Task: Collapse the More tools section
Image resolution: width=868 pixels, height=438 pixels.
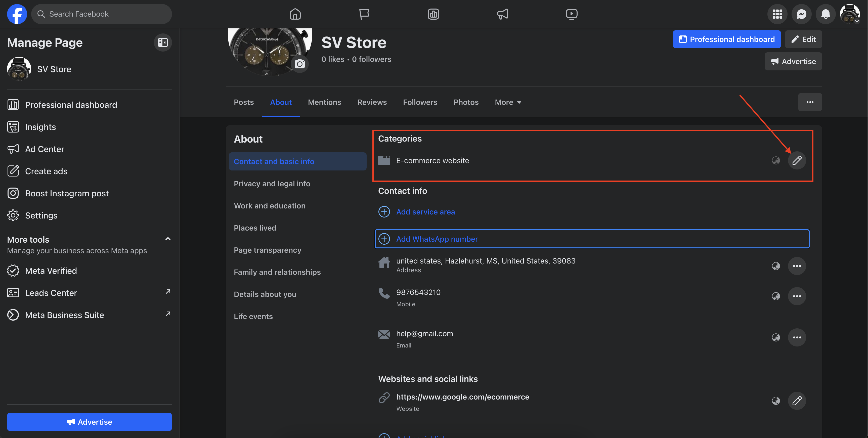Action: [168, 239]
